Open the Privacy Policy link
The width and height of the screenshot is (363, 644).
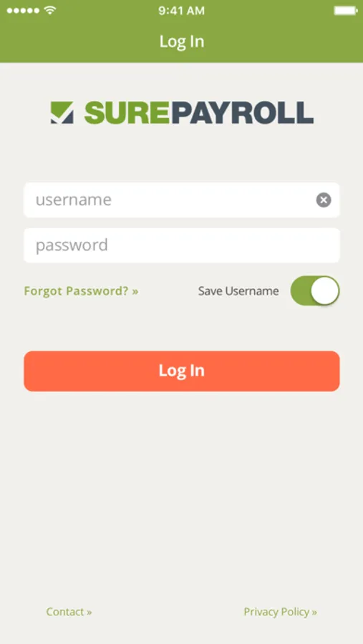point(281,612)
